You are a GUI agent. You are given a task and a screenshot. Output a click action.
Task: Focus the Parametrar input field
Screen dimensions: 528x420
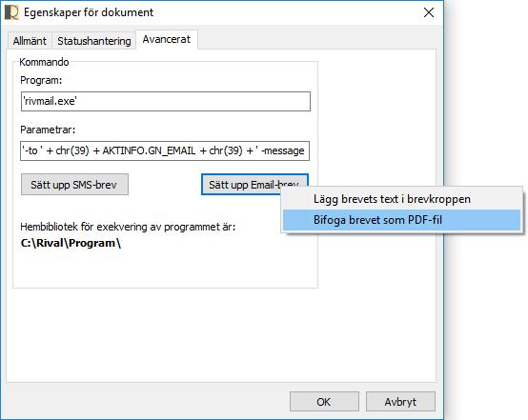(x=165, y=150)
